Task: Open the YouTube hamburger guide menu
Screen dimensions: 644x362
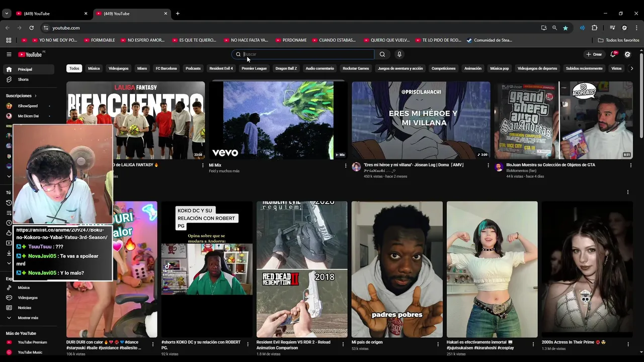Action: (9, 54)
